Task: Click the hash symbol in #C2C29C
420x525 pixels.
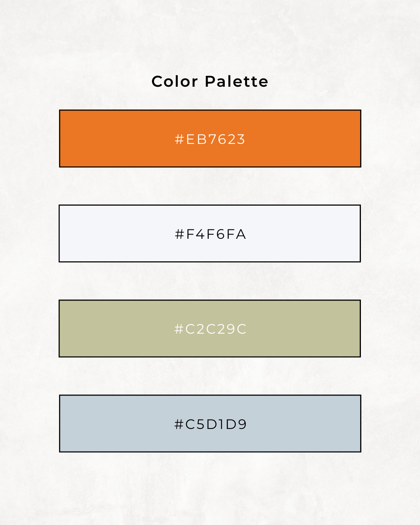Action: pyautogui.click(x=179, y=329)
